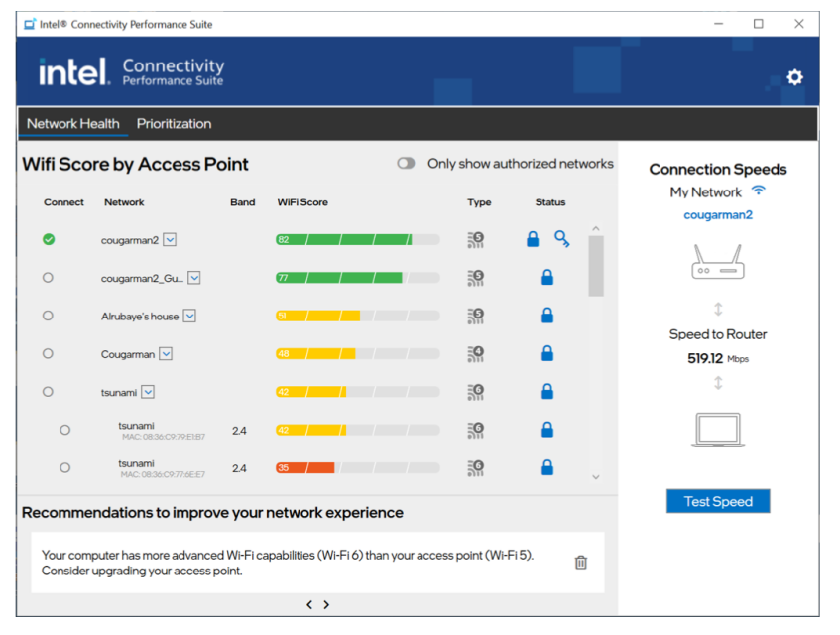Click the cougarman2 link under My Network
This screenshot has width=840, height=635.
tap(718, 215)
